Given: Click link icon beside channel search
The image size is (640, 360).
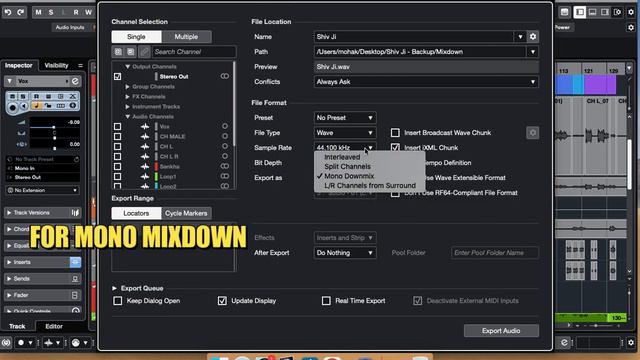Looking at the screenshot, I should [x=144, y=52].
